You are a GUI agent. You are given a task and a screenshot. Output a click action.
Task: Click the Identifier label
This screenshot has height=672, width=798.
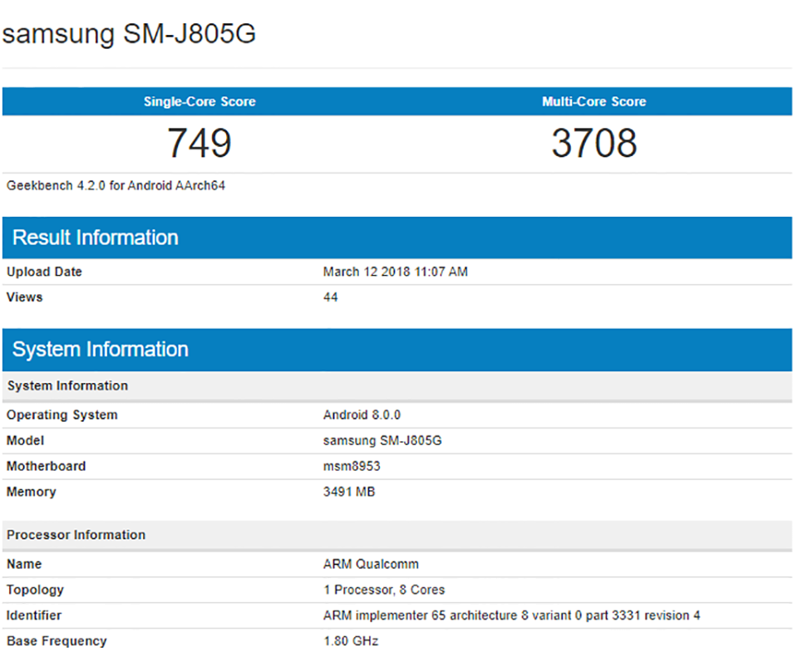click(x=33, y=616)
